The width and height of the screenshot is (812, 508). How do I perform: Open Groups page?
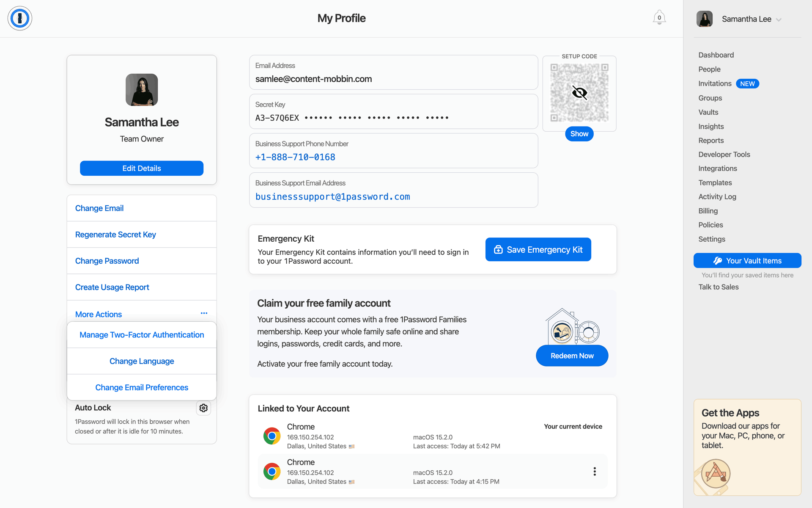coord(710,98)
